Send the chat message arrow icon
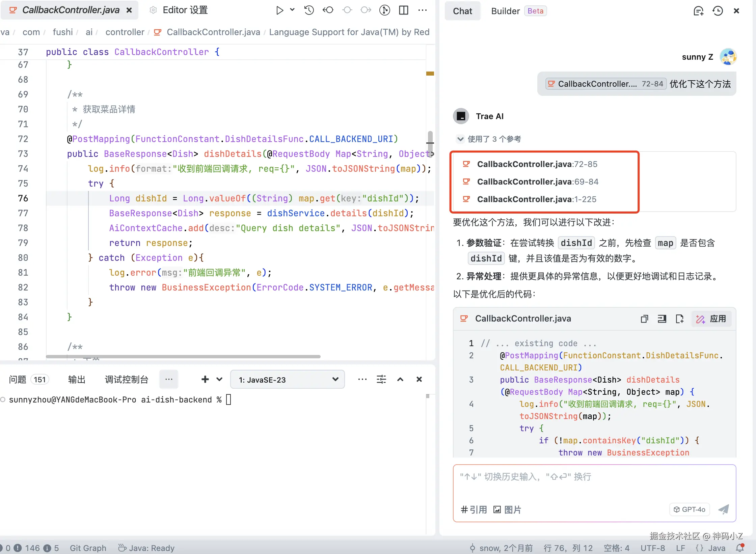This screenshot has height=554, width=756. pos(723,509)
